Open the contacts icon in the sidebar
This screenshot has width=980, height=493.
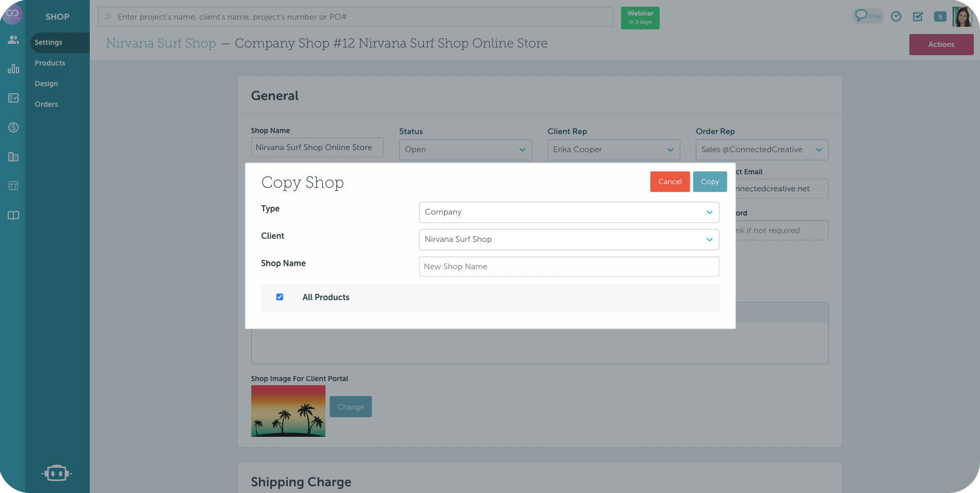click(x=13, y=39)
